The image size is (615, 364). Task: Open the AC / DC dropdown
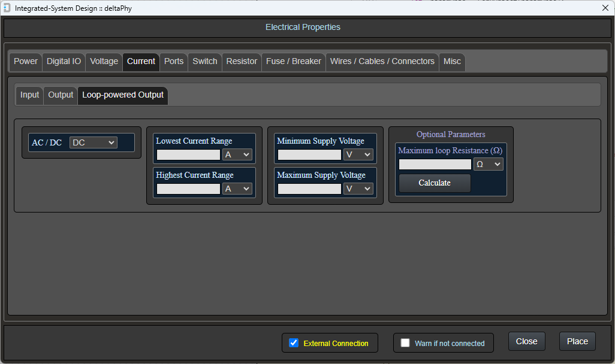93,142
